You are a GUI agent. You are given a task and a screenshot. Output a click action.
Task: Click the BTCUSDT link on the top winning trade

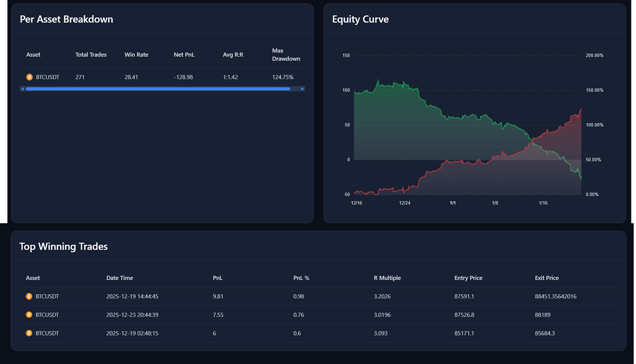pyautogui.click(x=48, y=296)
